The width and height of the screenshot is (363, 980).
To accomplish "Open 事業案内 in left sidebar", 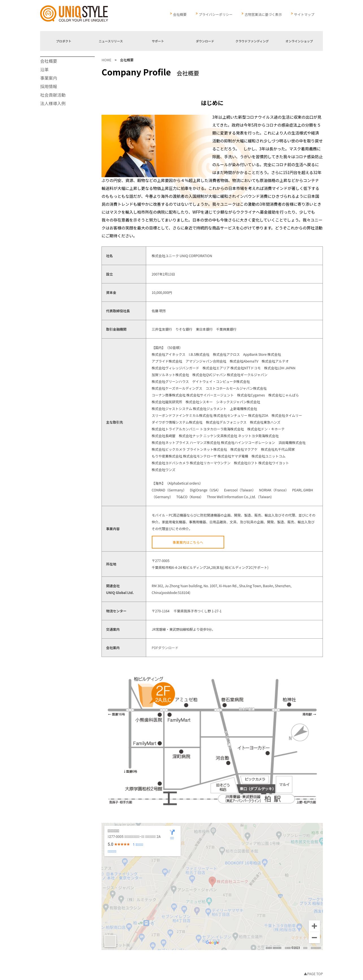I will click(49, 78).
